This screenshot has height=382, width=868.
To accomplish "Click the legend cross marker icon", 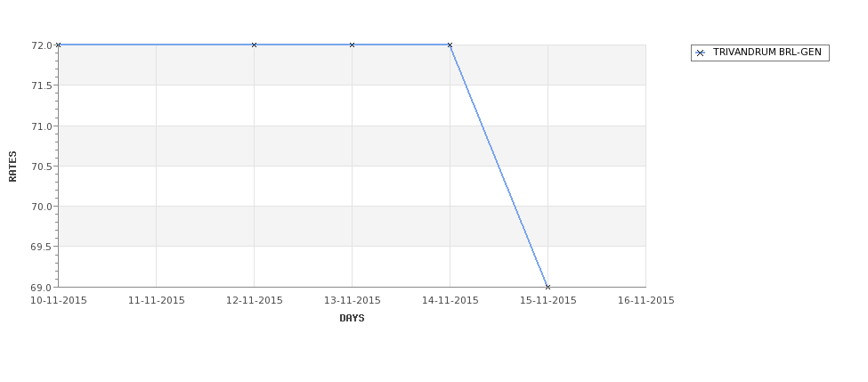I will (701, 53).
